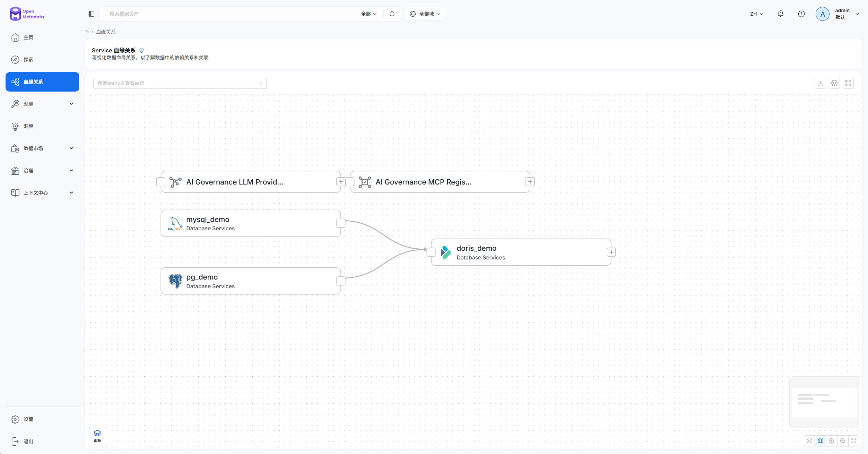Collapse the left sidebar panel
This screenshot has height=454, width=868.
coord(92,14)
